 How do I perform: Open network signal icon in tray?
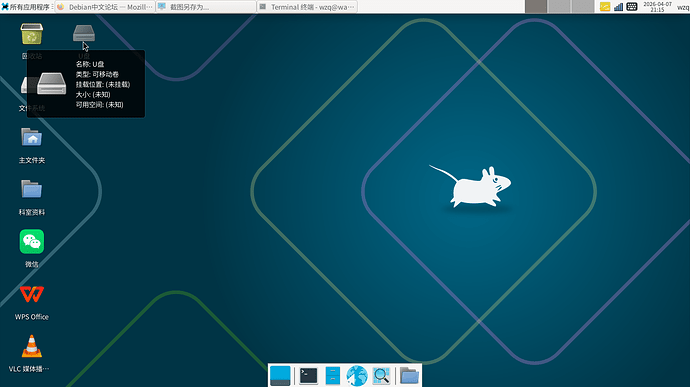(x=618, y=7)
